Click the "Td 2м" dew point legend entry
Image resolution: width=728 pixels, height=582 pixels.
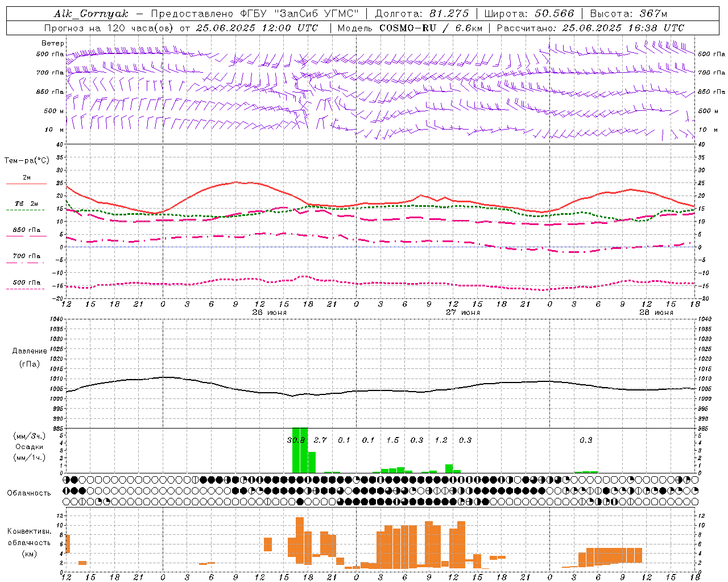pyautogui.click(x=27, y=203)
